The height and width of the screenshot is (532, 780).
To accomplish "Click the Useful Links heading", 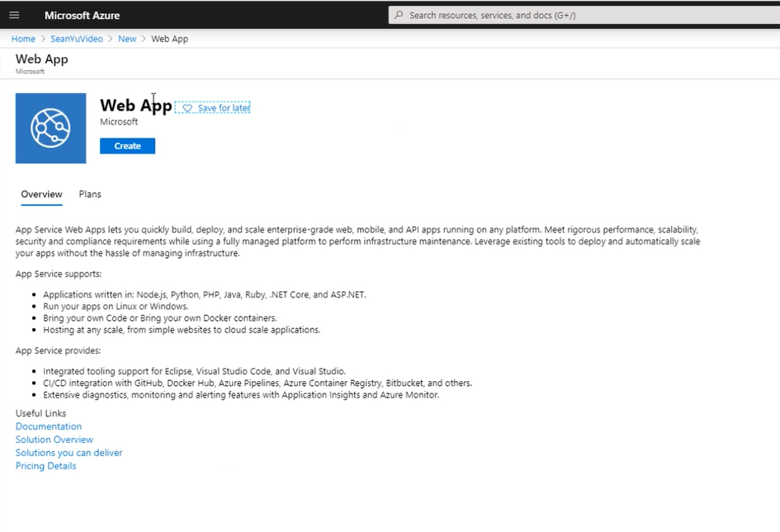I will 40,413.
